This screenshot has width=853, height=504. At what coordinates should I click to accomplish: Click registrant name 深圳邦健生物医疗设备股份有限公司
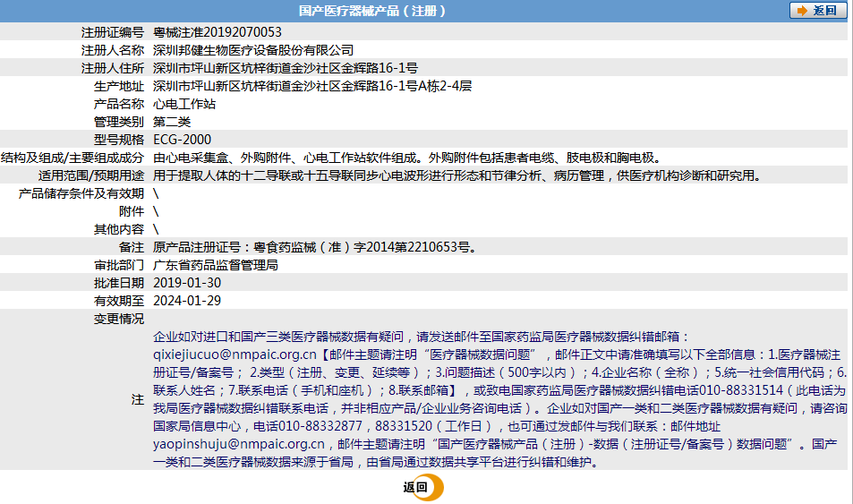pyautogui.click(x=253, y=50)
